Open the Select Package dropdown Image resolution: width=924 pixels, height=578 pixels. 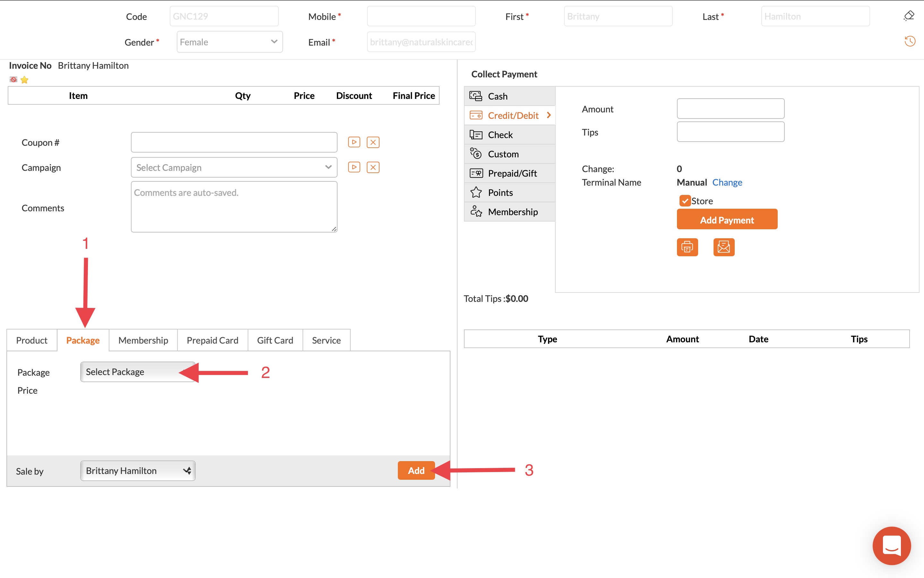pos(138,372)
